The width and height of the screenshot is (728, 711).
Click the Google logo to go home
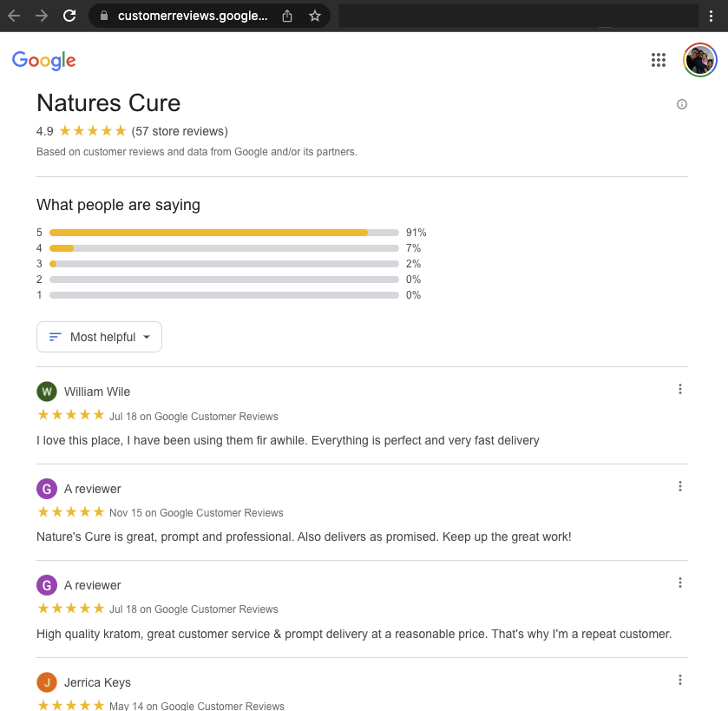click(x=43, y=60)
